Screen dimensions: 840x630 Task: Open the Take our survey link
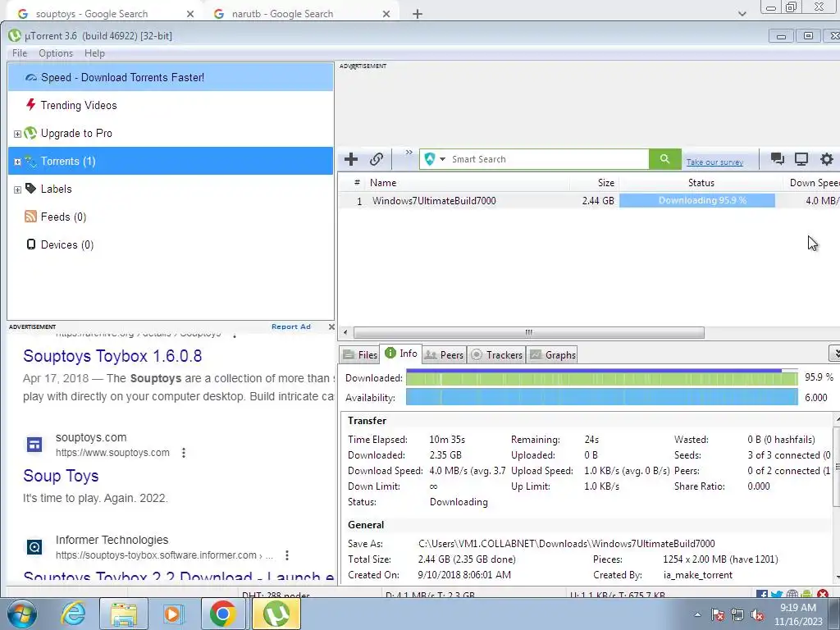pos(714,162)
